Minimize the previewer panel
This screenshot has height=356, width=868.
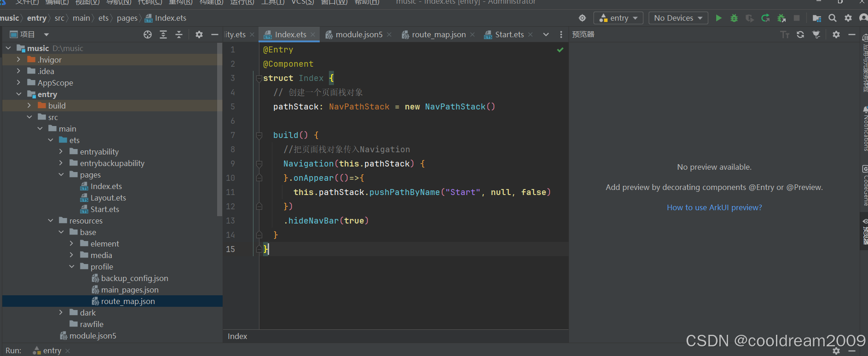852,34
